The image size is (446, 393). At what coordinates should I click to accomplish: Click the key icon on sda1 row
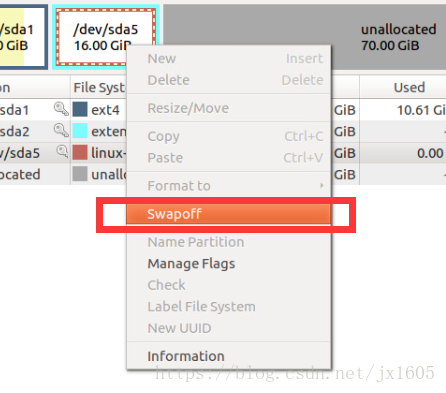tap(61, 109)
